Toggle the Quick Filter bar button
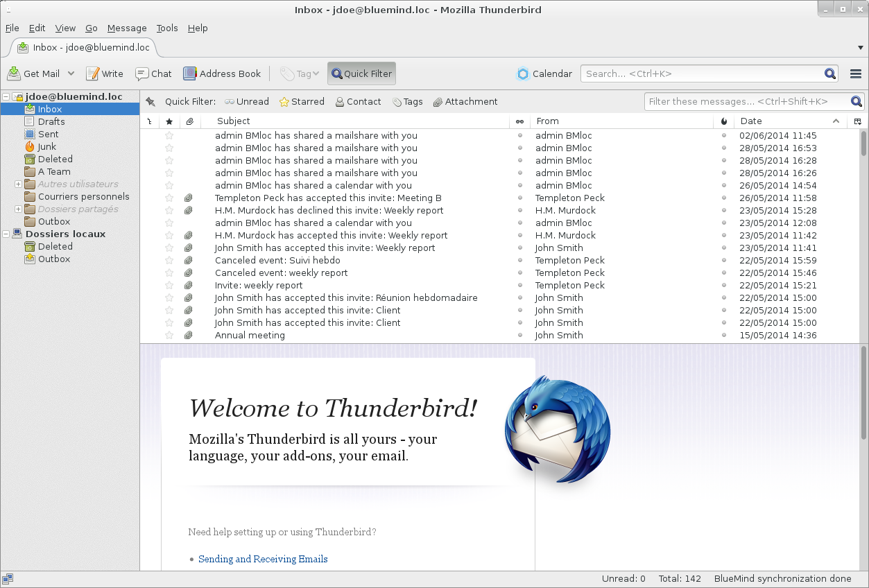This screenshot has height=588, width=869. tap(361, 73)
